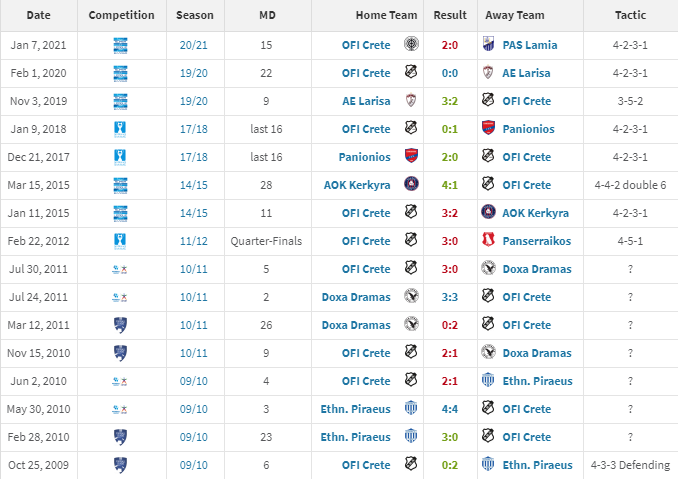The height and width of the screenshot is (479, 678).
Task: Click the AOK Kerkyra crest in the Mar 15, 2015 row
Action: (x=411, y=184)
